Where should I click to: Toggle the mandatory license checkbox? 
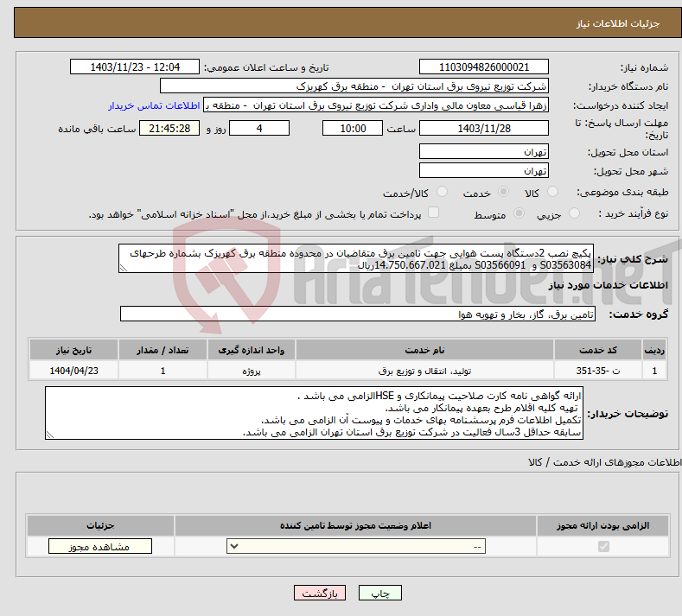(x=603, y=546)
